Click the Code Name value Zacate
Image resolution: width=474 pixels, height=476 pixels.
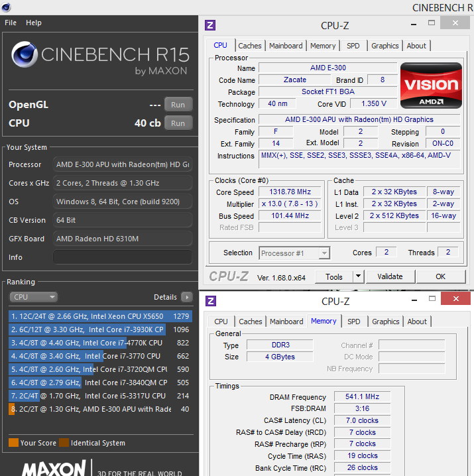295,80
